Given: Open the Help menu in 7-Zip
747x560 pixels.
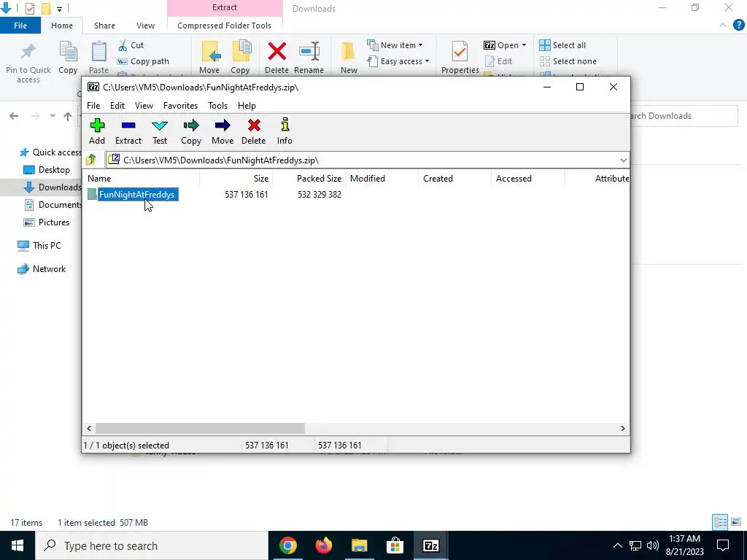Looking at the screenshot, I should coord(247,106).
